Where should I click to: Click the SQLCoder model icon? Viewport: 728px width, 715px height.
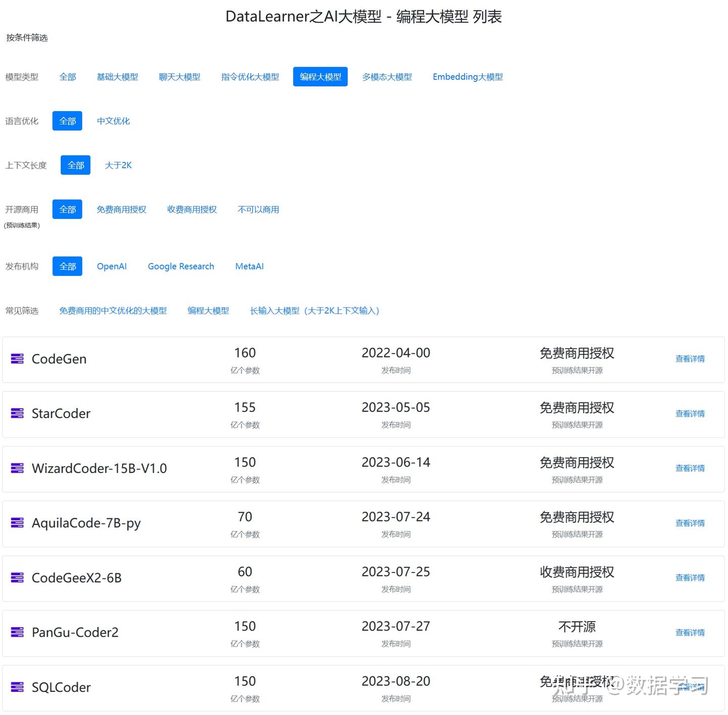point(17,687)
